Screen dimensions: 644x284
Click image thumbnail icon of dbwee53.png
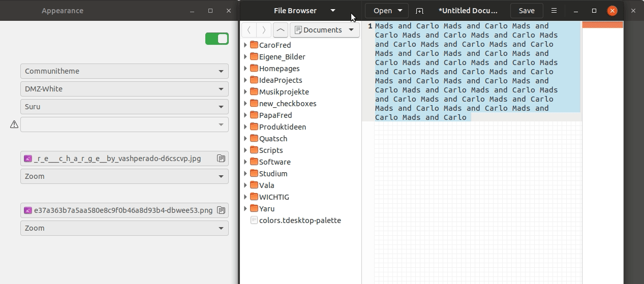tap(28, 210)
